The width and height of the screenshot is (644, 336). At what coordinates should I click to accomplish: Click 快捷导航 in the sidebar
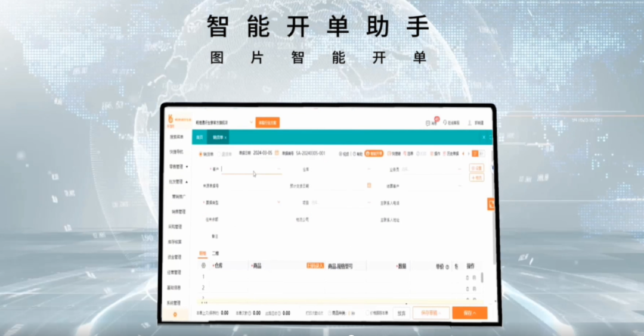point(177,152)
